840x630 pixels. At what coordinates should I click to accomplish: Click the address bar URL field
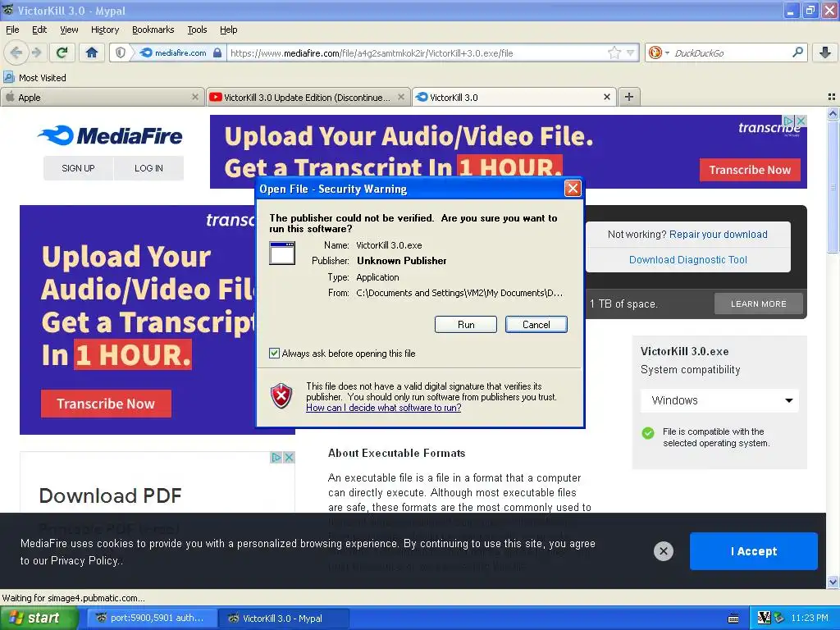(x=418, y=52)
